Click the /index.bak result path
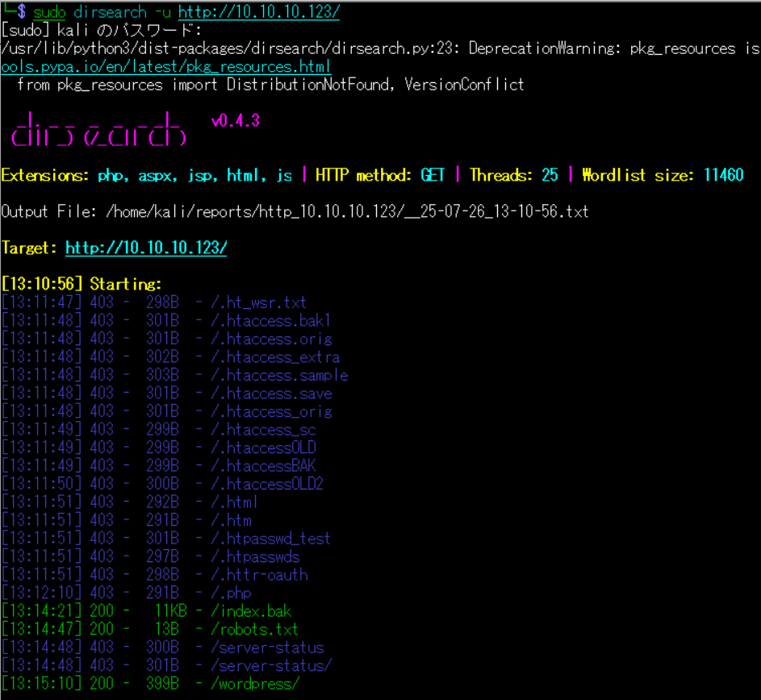 [250, 611]
